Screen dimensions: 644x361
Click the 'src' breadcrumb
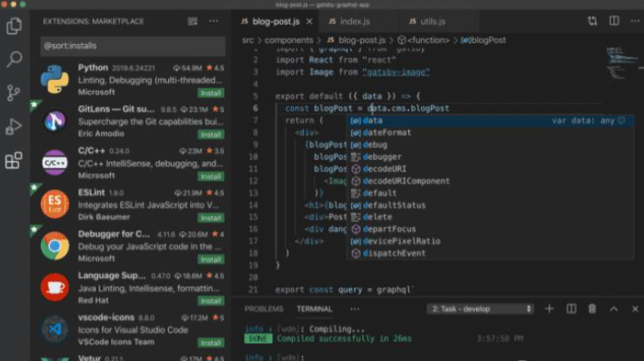point(248,40)
